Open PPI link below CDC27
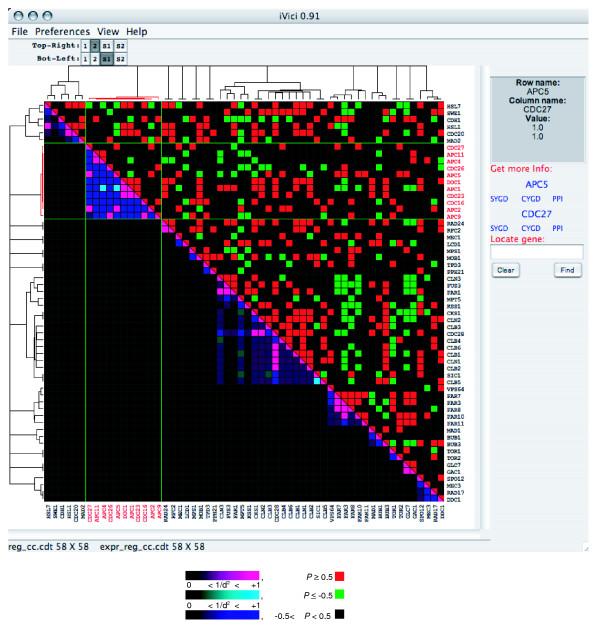Viewport: 600px width, 629px height. (x=557, y=228)
